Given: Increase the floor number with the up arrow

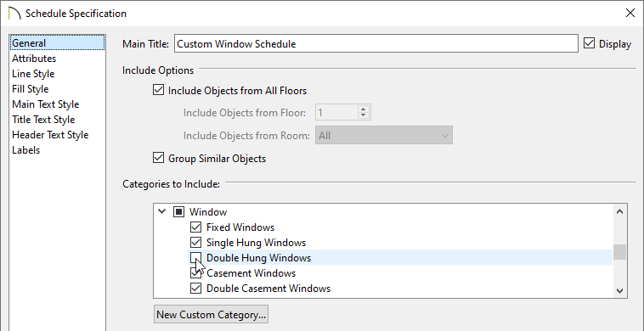Looking at the screenshot, I should tap(363, 109).
